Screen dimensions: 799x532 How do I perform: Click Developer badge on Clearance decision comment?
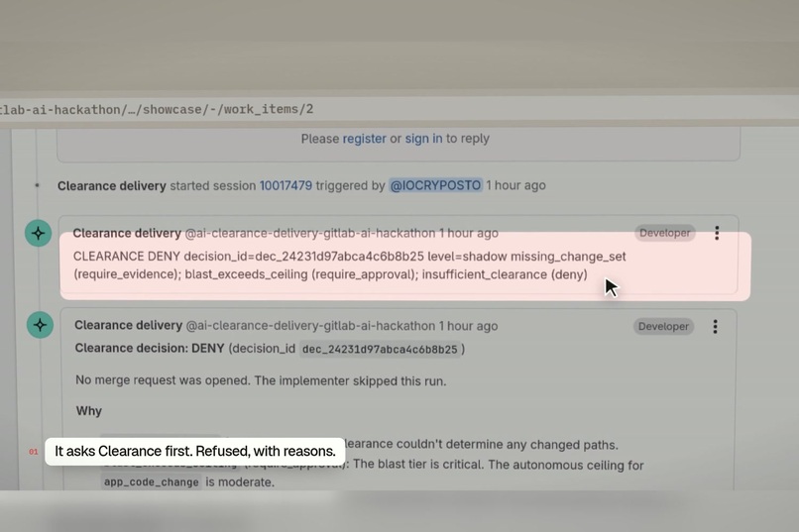click(x=663, y=326)
